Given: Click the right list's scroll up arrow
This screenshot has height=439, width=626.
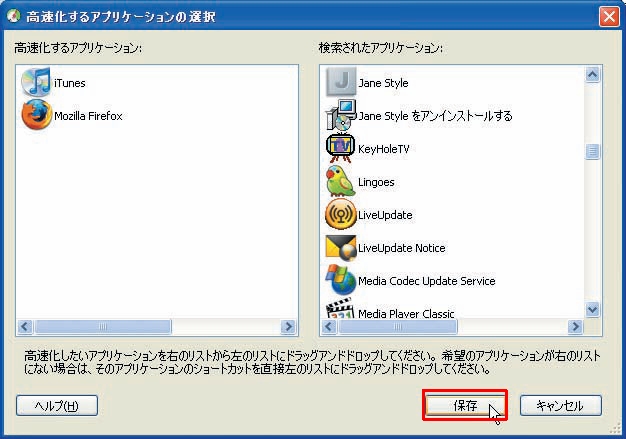Looking at the screenshot, I should coord(592,74).
